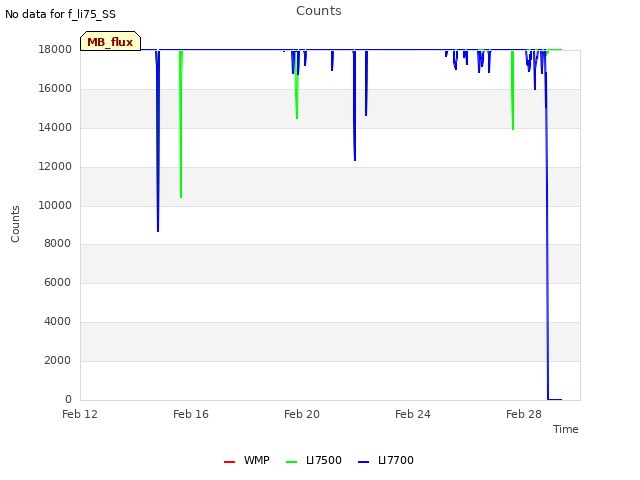Click the MB_flux label badge

(x=110, y=41)
